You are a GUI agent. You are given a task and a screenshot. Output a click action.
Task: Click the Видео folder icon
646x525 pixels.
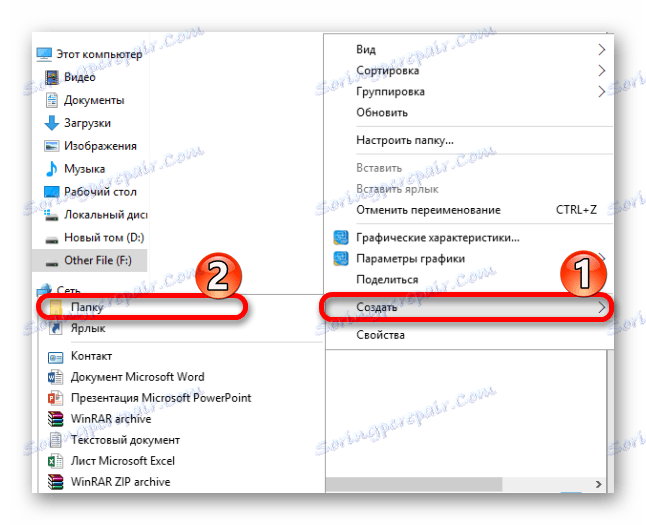tap(52, 77)
